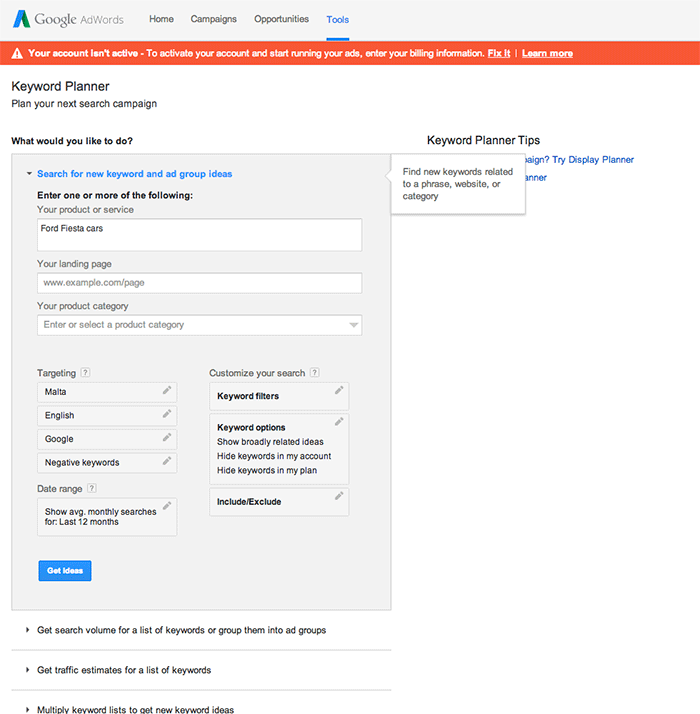Screen dimensions: 700x714
Task: Click 'Show broadly related ideas' text
Action: coord(270,442)
